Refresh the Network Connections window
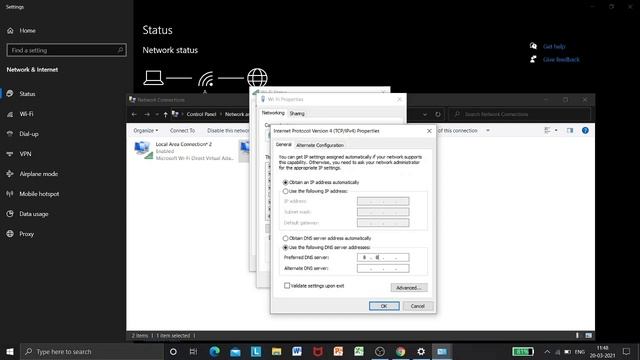Screen dimensions: 640x360 pos(438,114)
